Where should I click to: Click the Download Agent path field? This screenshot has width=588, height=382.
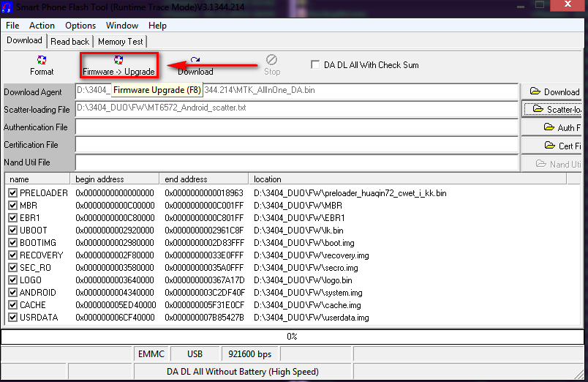pyautogui.click(x=297, y=91)
